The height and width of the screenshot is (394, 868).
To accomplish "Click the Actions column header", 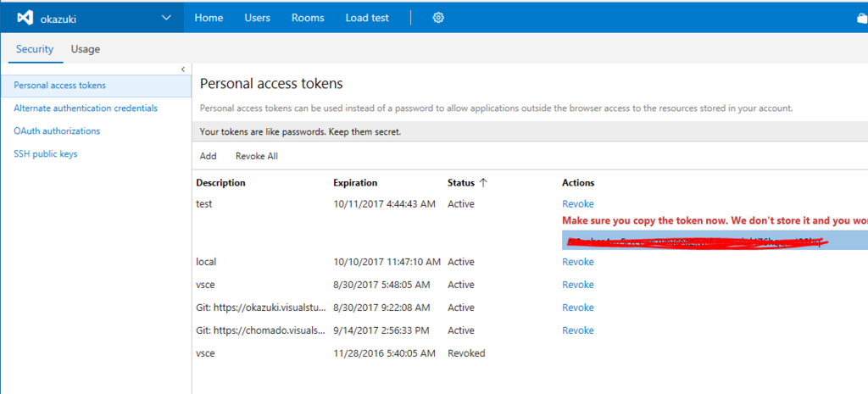I will click(578, 183).
